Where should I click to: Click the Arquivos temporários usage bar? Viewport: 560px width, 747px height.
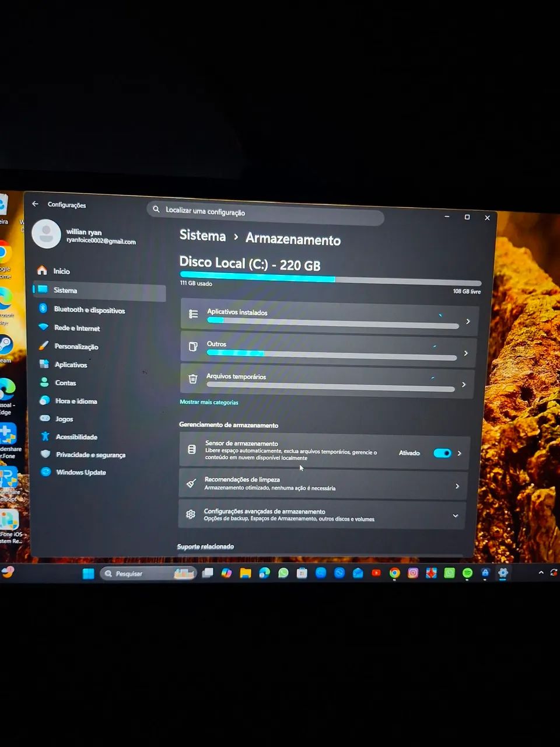pos(330,386)
